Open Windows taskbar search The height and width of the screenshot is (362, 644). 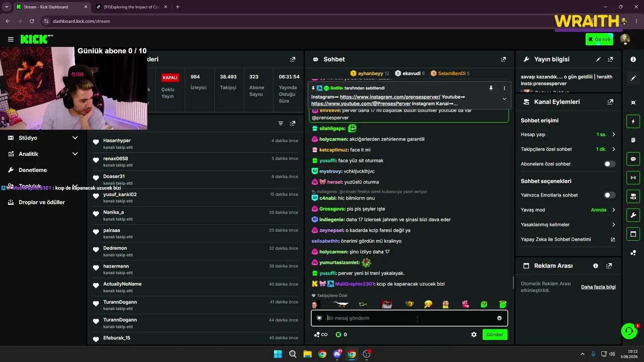(x=293, y=354)
